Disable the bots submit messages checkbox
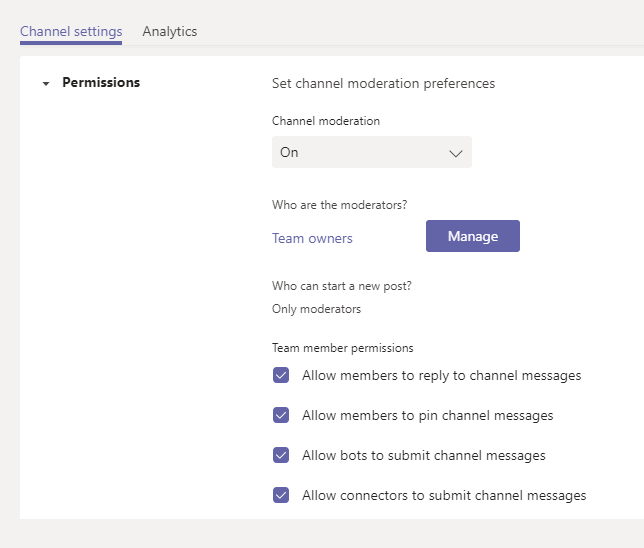 [x=281, y=455]
